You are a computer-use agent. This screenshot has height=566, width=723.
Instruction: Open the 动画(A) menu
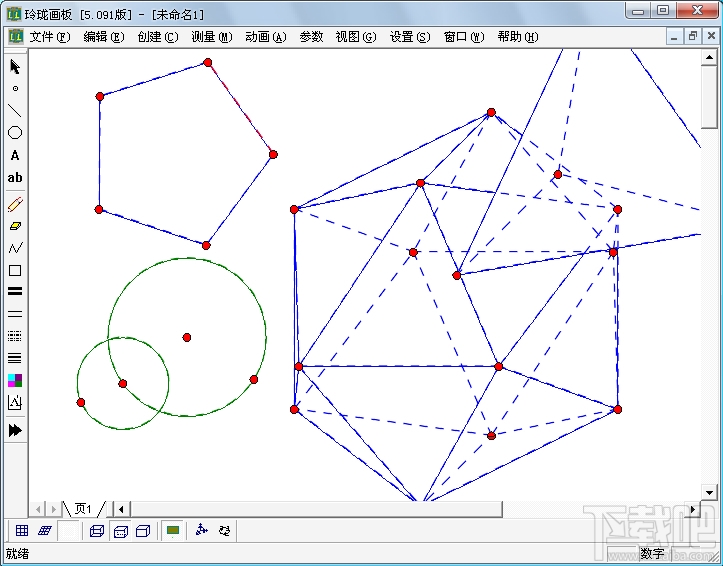point(266,37)
